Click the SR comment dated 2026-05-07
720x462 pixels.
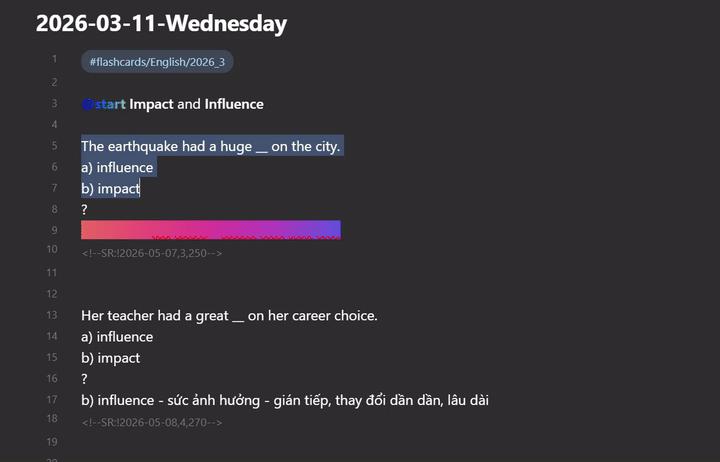click(x=152, y=253)
